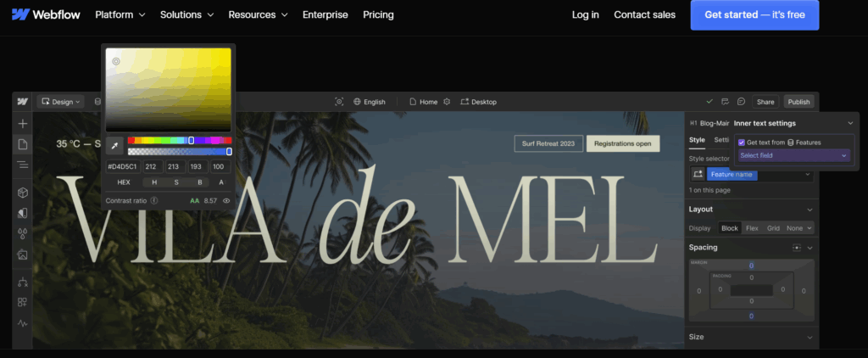Open the Pages panel icon
Image resolution: width=868 pixels, height=358 pixels.
pos(23,144)
